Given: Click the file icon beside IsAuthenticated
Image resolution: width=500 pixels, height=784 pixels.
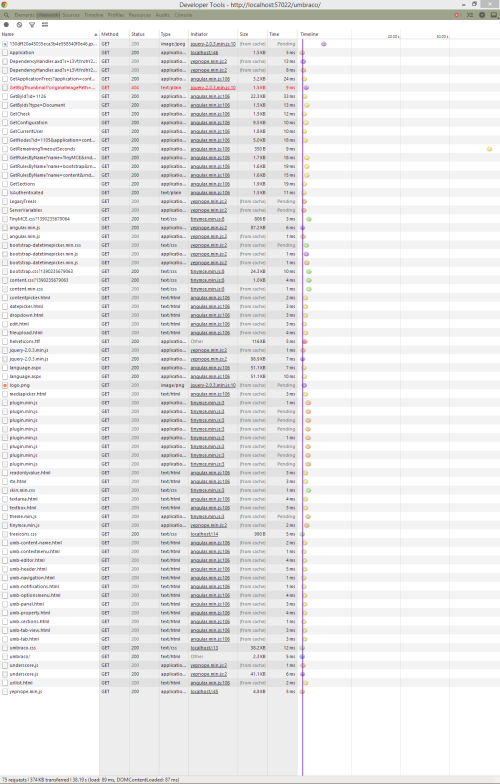Looking at the screenshot, I should [x=5, y=192].
